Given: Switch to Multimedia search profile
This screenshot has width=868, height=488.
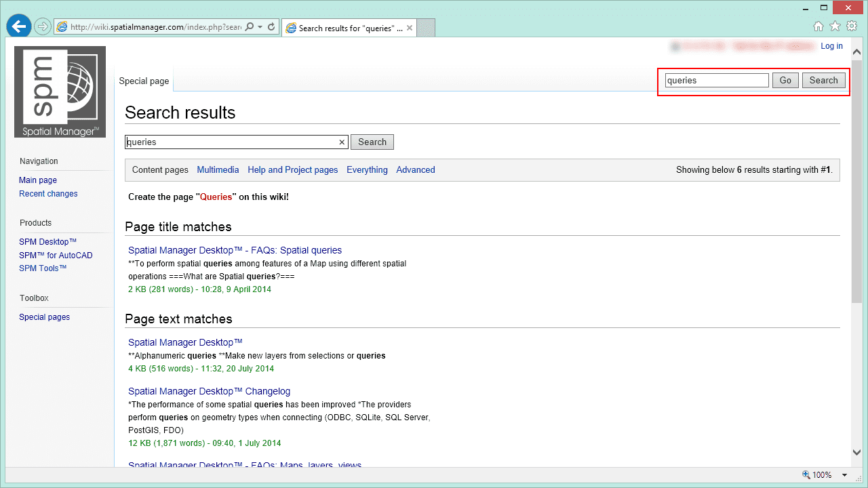Looking at the screenshot, I should tap(218, 170).
